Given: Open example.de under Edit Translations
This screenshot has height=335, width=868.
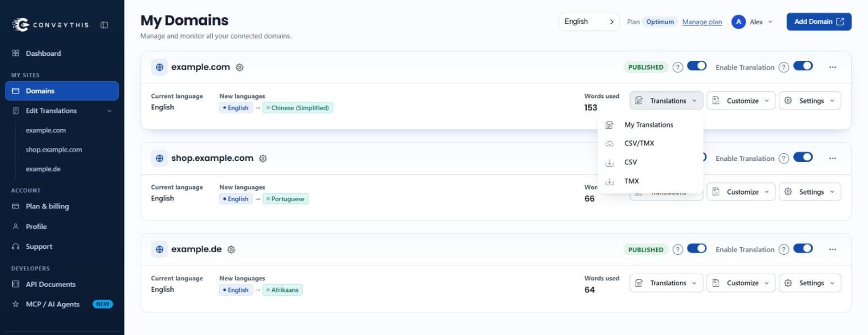Looking at the screenshot, I should click(43, 169).
